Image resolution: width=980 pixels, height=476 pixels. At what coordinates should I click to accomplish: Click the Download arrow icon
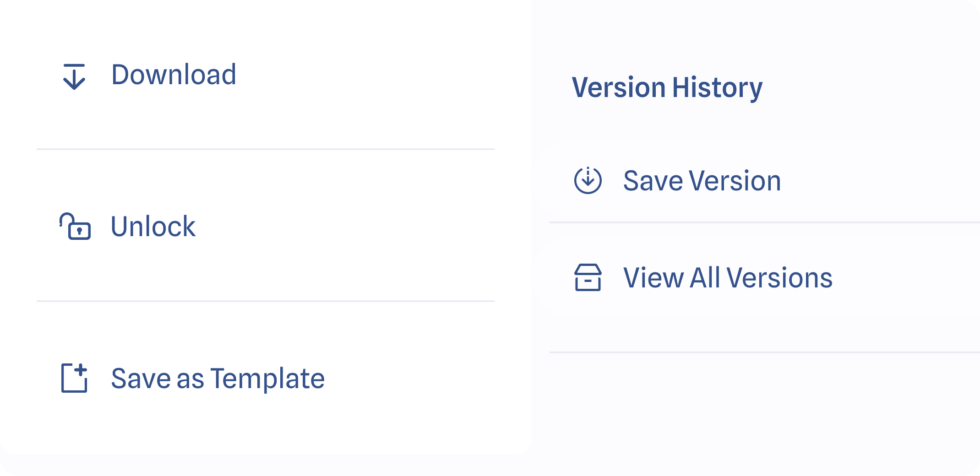(74, 76)
